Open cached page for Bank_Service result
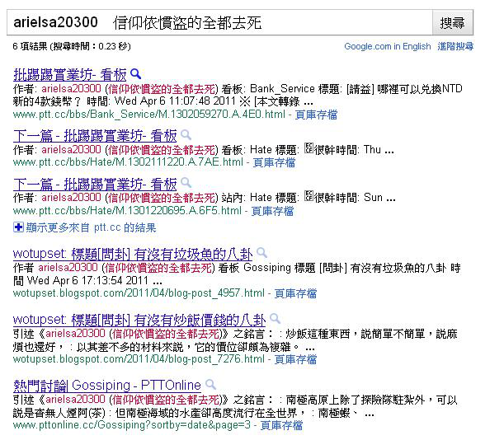This screenshot has height=440, width=504. coord(316,115)
